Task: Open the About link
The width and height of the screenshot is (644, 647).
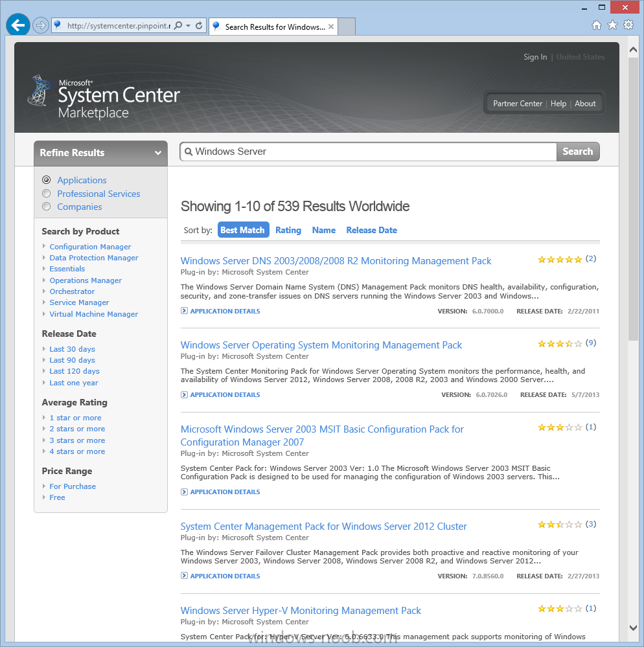Action: click(x=585, y=104)
